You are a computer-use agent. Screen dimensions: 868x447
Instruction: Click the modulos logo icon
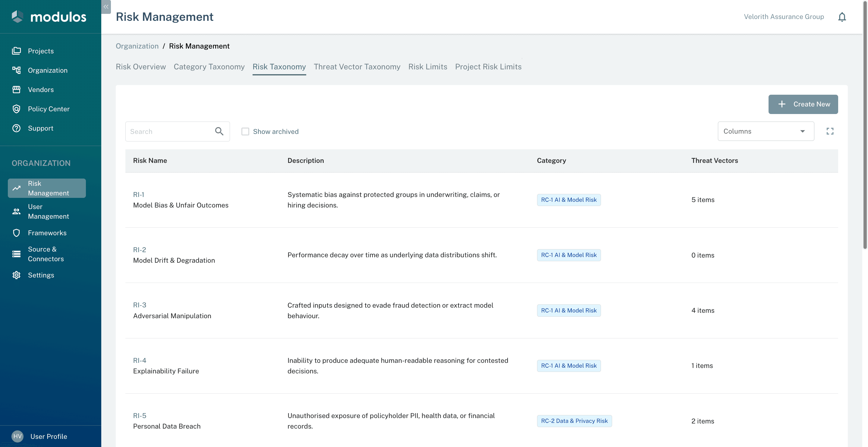point(17,17)
